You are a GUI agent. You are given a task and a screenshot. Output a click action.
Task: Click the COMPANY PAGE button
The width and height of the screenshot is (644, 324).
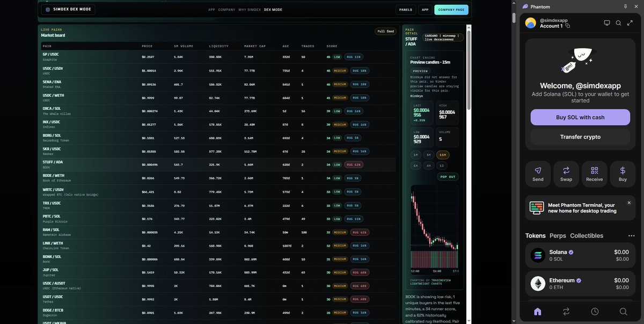[x=451, y=10]
